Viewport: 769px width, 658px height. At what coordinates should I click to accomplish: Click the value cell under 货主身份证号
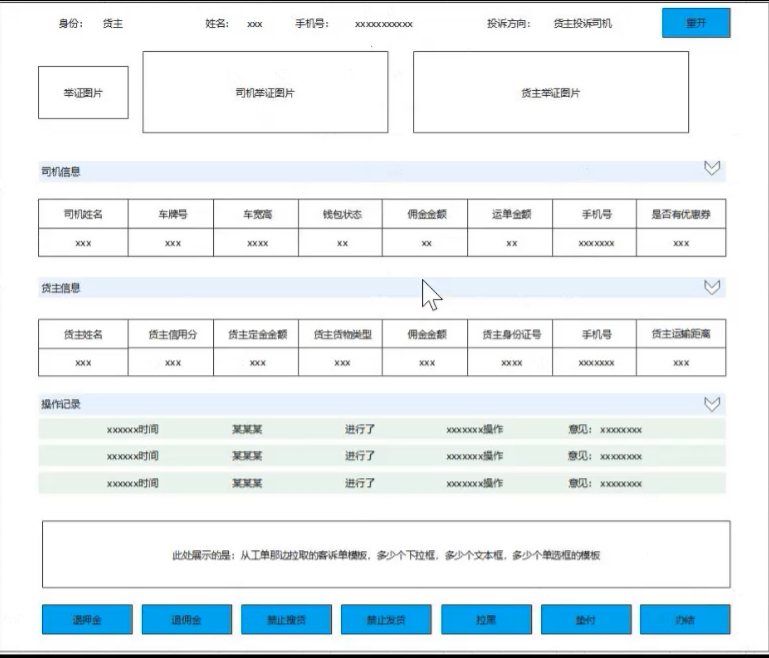(x=510, y=362)
